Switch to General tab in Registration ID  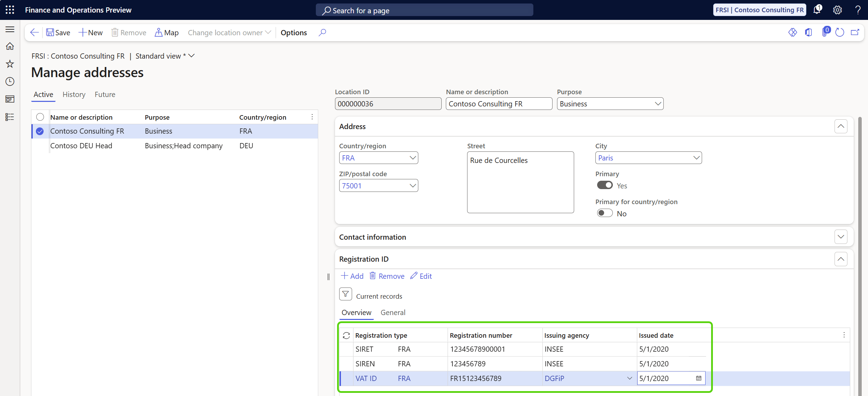point(393,313)
